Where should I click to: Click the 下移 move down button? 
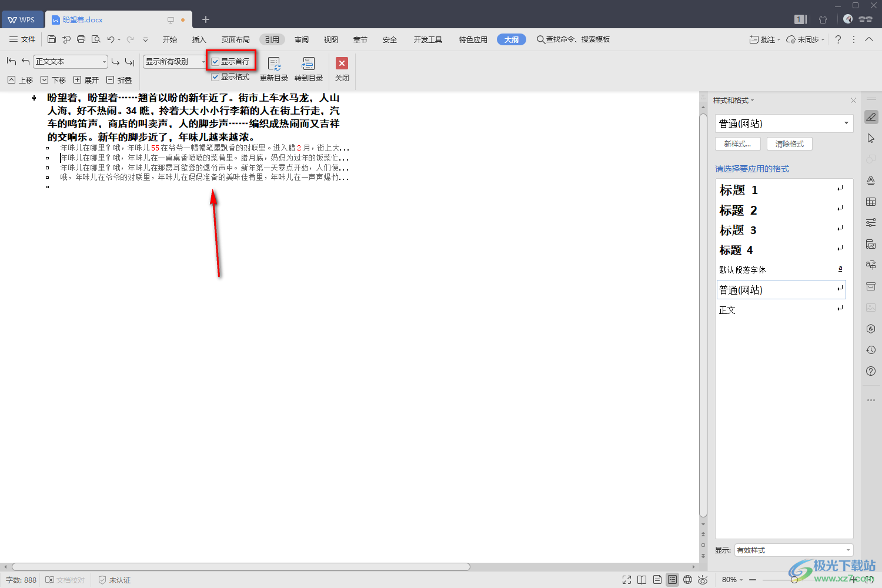coord(53,80)
